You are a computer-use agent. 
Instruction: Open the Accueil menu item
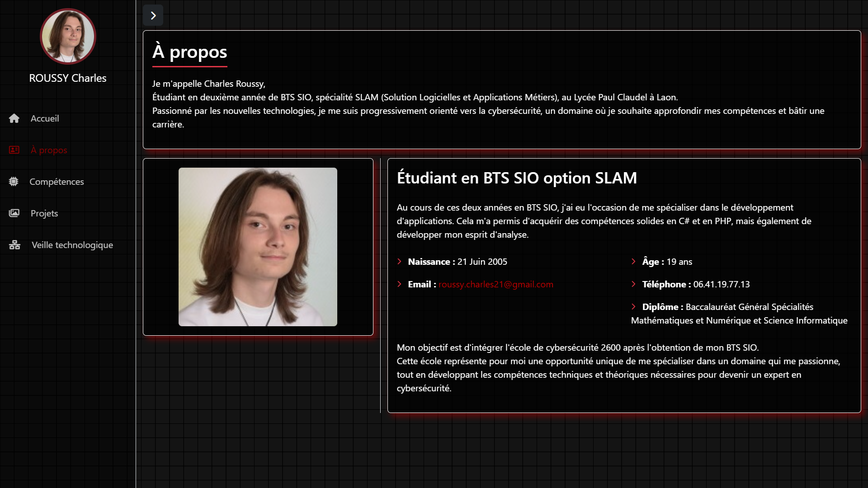tap(45, 118)
